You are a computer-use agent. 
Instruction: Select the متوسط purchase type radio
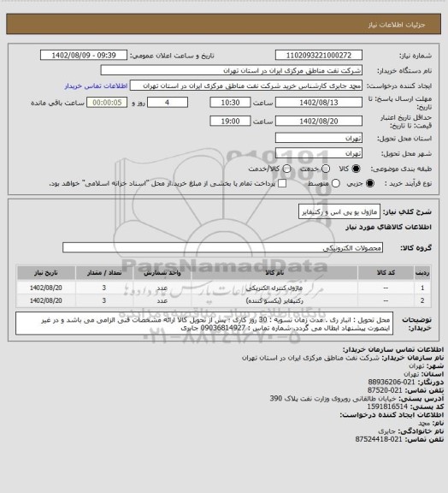336,183
